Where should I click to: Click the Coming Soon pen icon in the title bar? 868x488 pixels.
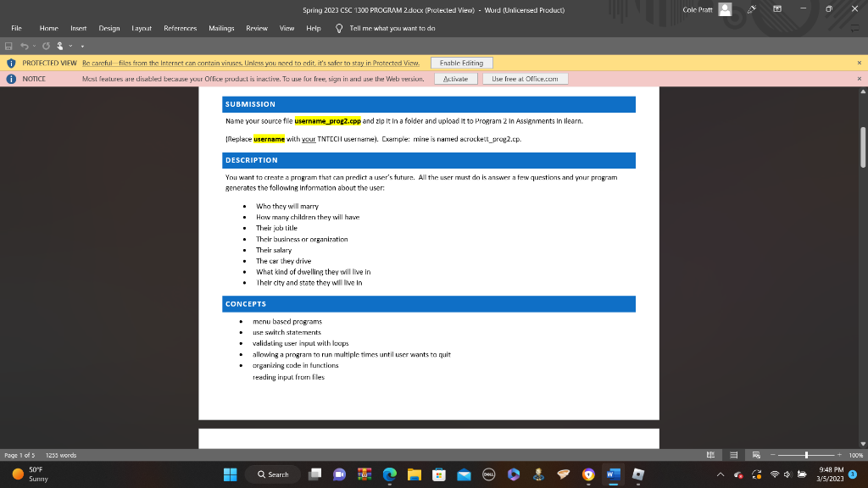point(752,9)
